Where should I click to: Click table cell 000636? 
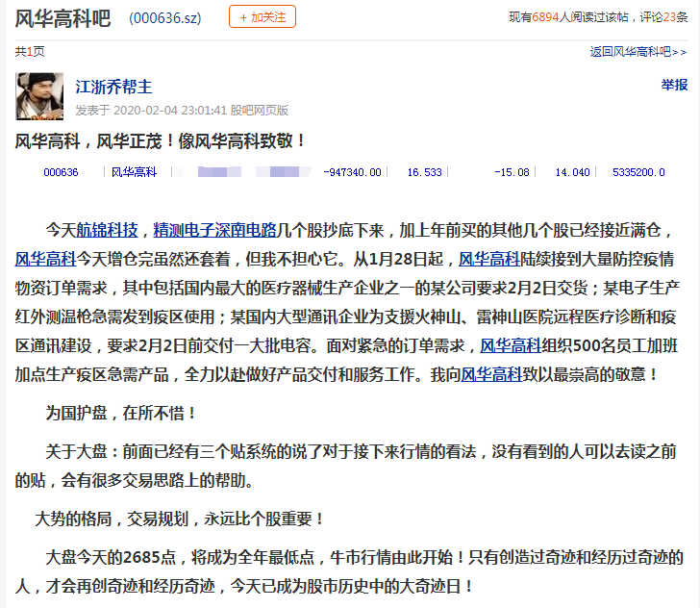[x=61, y=172]
